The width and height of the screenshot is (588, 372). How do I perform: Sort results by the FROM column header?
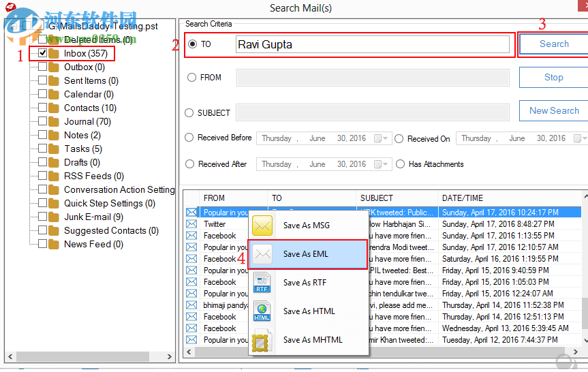(234, 198)
